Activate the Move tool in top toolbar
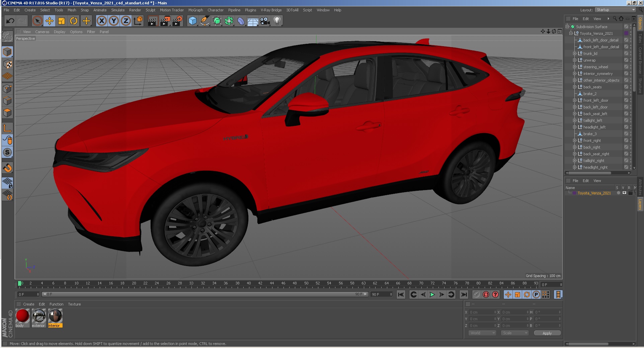This screenshot has height=348, width=644. pyautogui.click(x=50, y=21)
